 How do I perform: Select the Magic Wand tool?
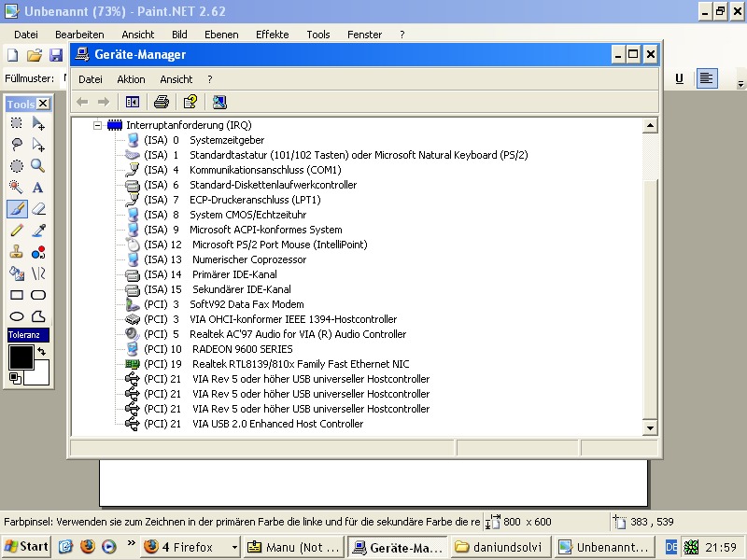click(x=17, y=188)
